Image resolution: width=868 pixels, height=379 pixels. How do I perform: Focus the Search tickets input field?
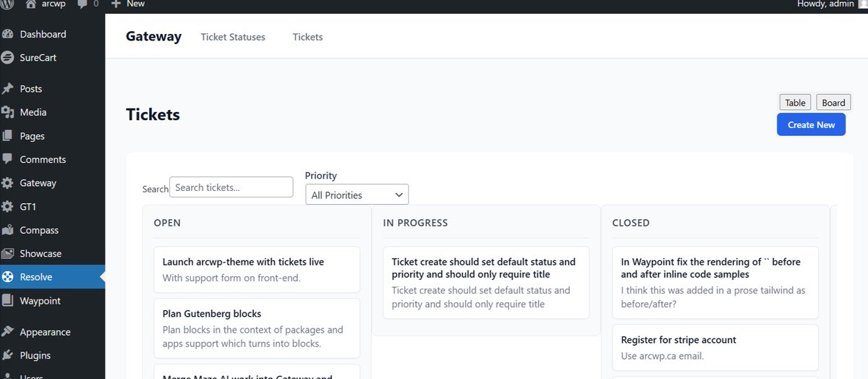click(231, 187)
